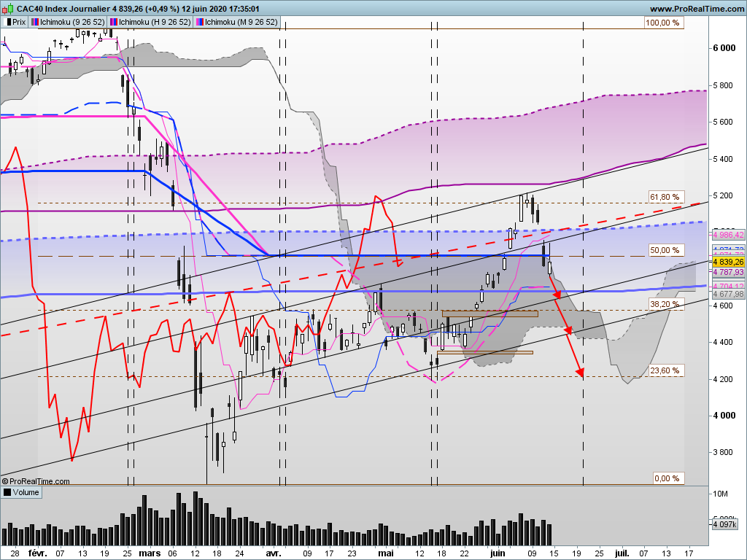
Task: Click the 100,00 % Fibonacci label
Action: [x=663, y=23]
